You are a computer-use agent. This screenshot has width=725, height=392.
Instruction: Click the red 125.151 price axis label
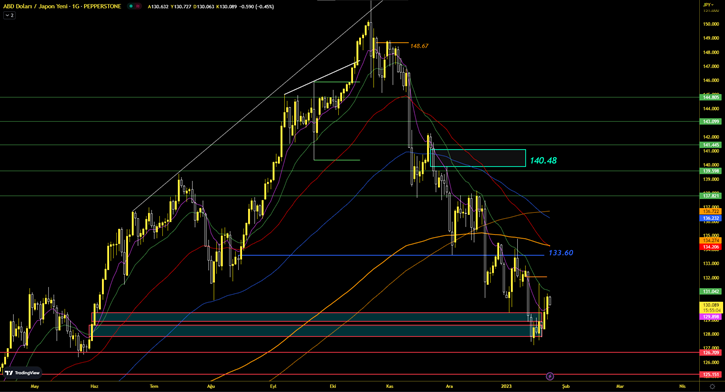(x=711, y=374)
